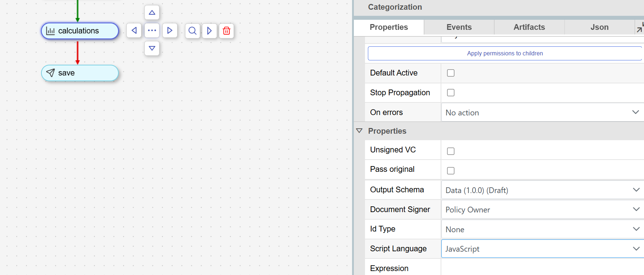This screenshot has width=644, height=275.
Task: Delete block using red trash icon
Action: pos(226,31)
